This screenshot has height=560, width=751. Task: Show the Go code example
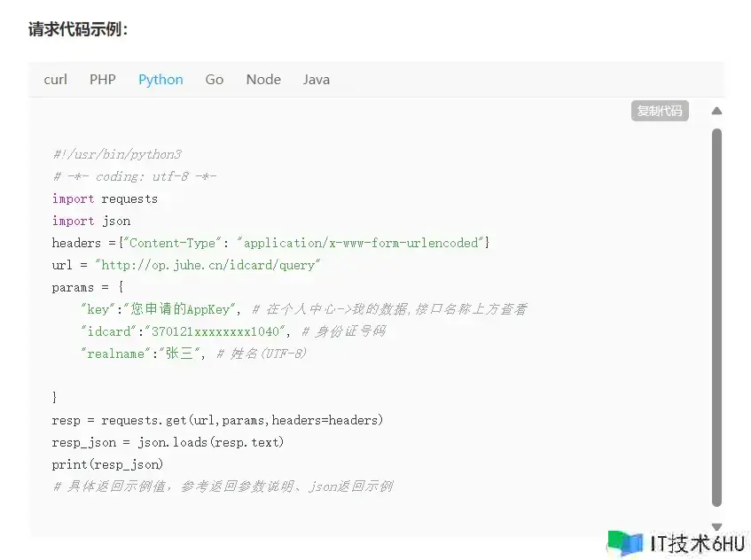[x=214, y=80]
